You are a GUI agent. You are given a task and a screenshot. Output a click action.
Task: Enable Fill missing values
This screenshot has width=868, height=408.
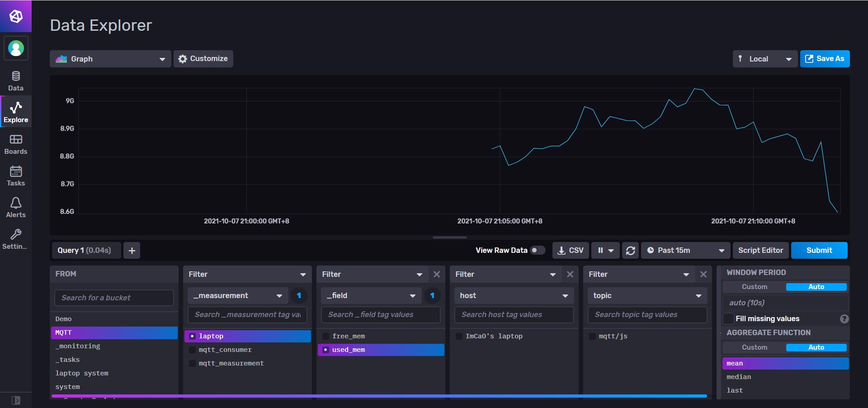pyautogui.click(x=728, y=318)
